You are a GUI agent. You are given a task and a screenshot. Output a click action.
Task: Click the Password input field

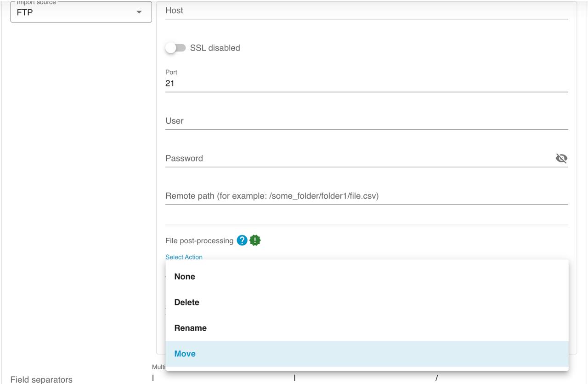(322, 158)
